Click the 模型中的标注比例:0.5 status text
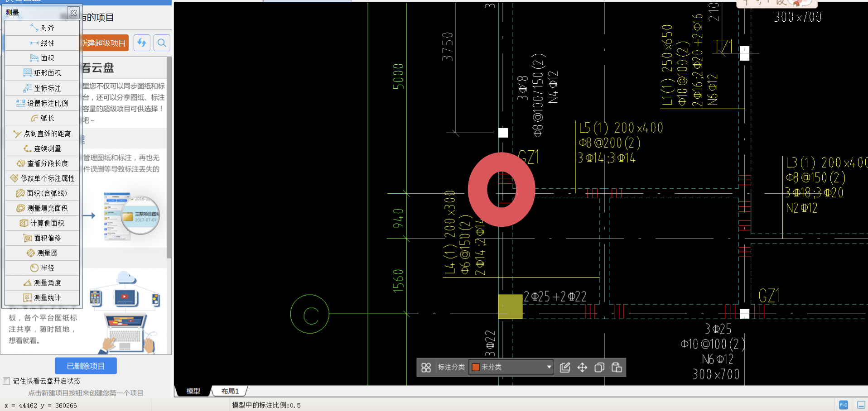The height and width of the screenshot is (411, 868). point(266,405)
